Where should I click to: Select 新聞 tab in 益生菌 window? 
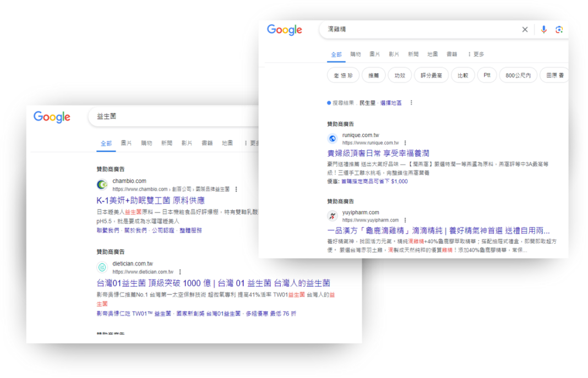pyautogui.click(x=167, y=143)
